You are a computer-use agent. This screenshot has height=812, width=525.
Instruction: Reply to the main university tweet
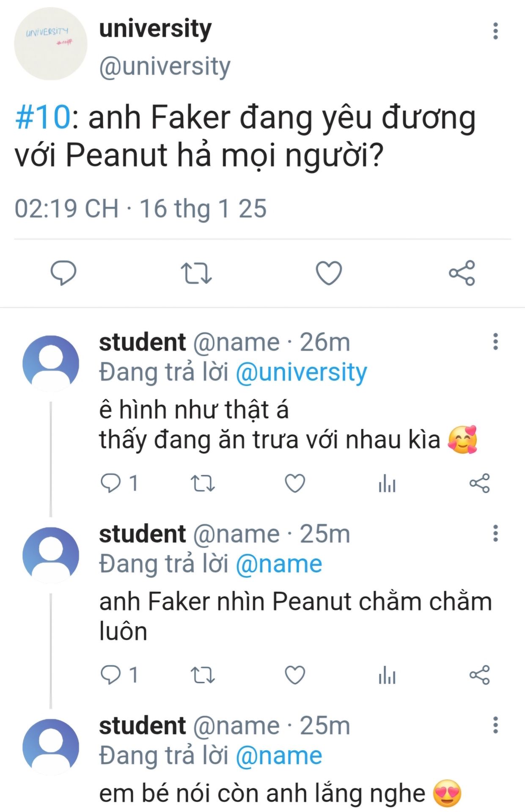63,273
